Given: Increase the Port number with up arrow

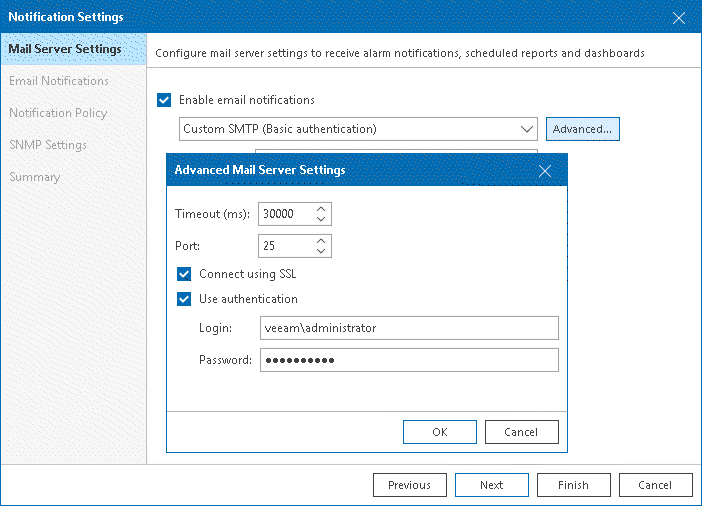Looking at the screenshot, I should pos(320,241).
